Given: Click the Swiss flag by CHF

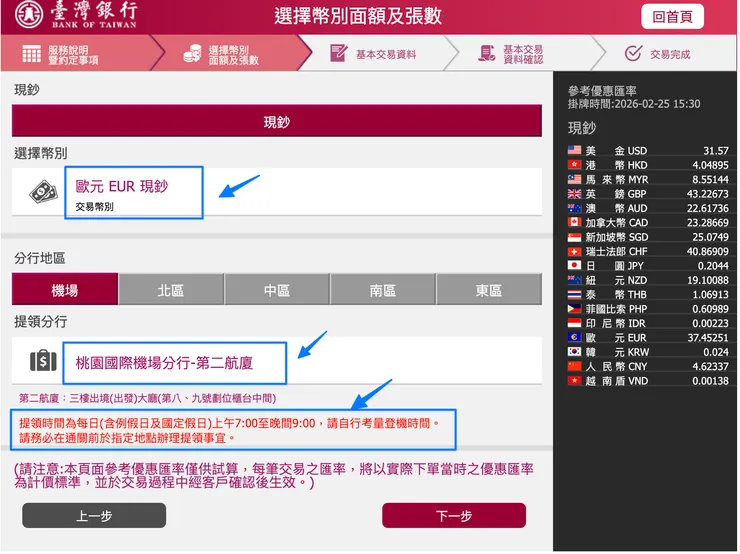Looking at the screenshot, I should (574, 251).
